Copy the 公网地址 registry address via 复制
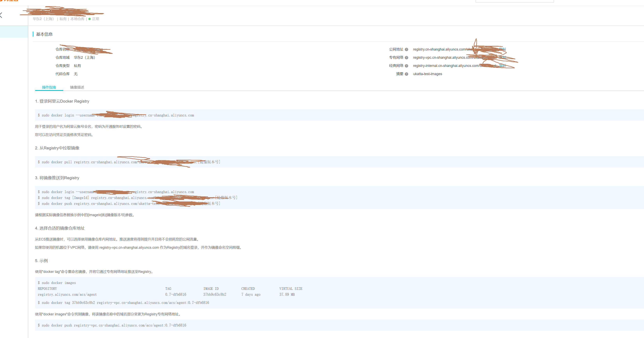The image size is (644, 338). pos(503,49)
